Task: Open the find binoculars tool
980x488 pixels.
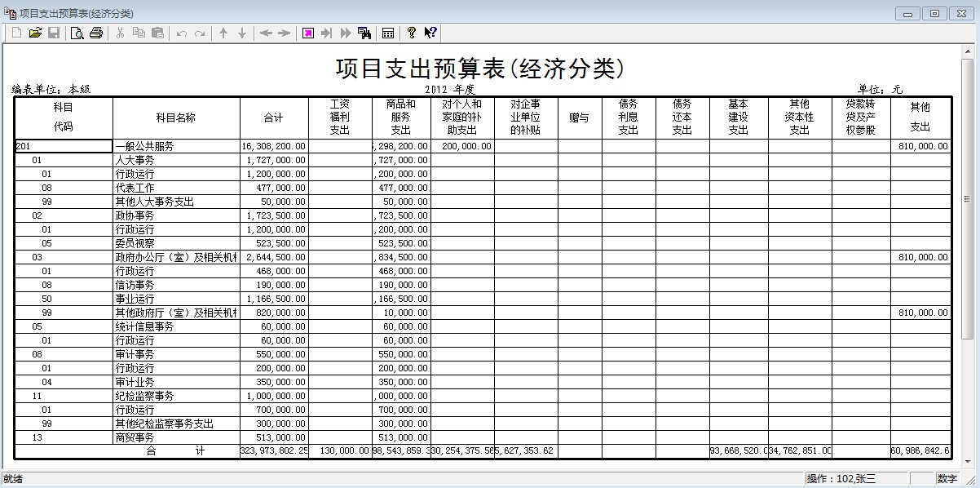Action: (x=364, y=33)
